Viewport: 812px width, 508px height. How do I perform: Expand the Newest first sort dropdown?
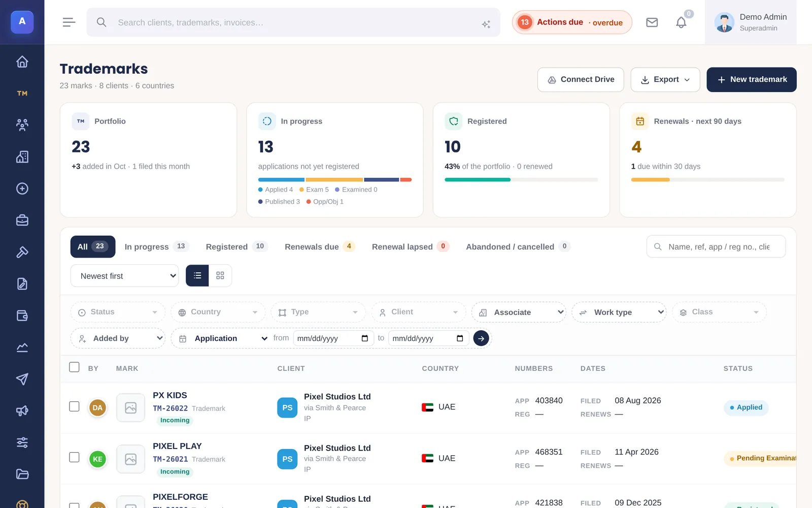[x=124, y=276]
